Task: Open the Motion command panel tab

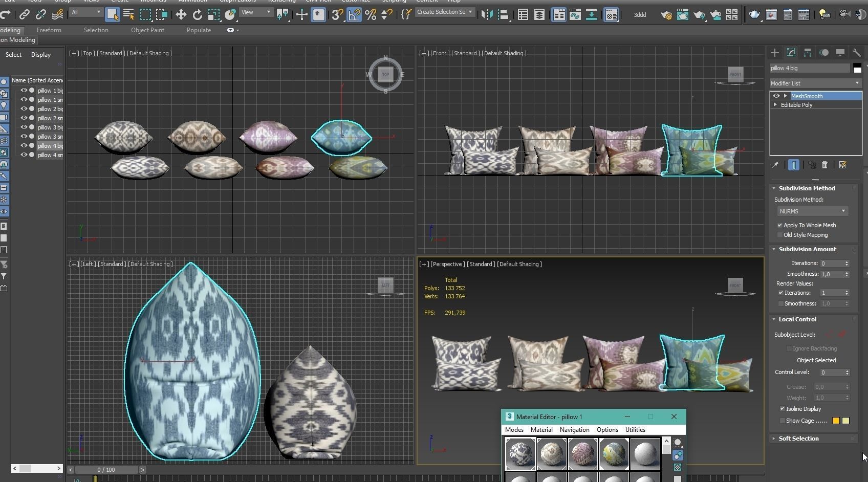Action: pyautogui.click(x=824, y=52)
